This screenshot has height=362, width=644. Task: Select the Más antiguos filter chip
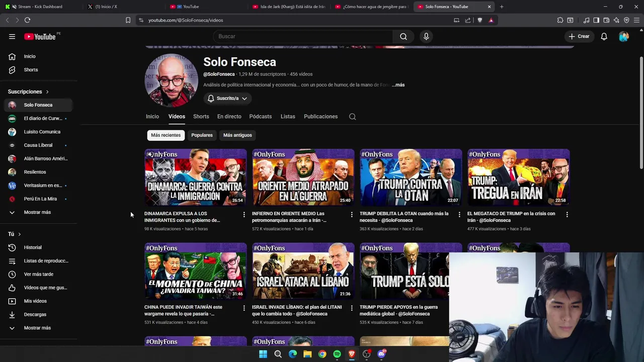(x=237, y=135)
